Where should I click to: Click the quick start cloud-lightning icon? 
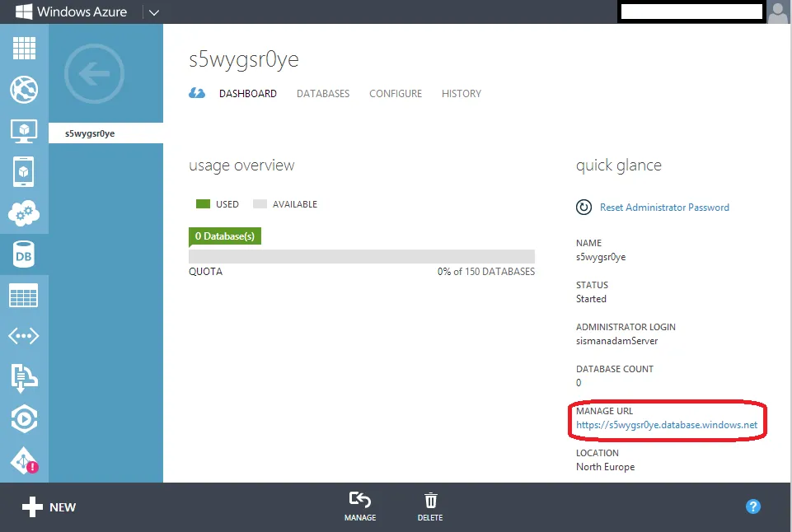coord(197,93)
